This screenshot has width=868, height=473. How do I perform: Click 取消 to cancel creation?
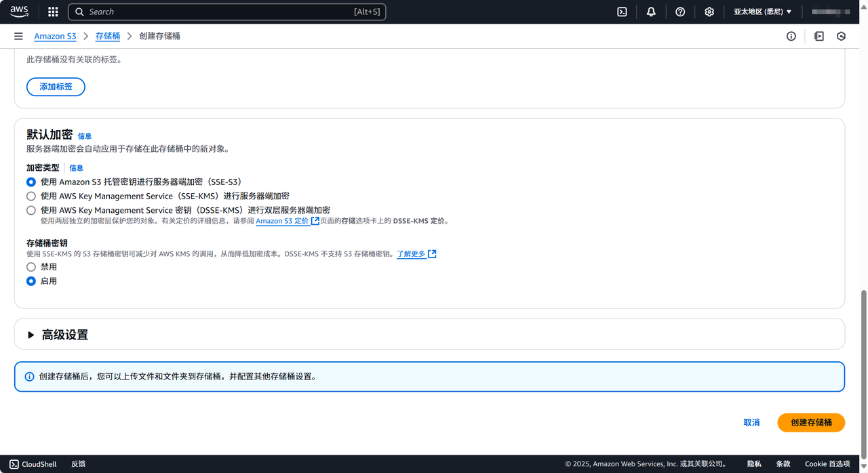pos(751,422)
